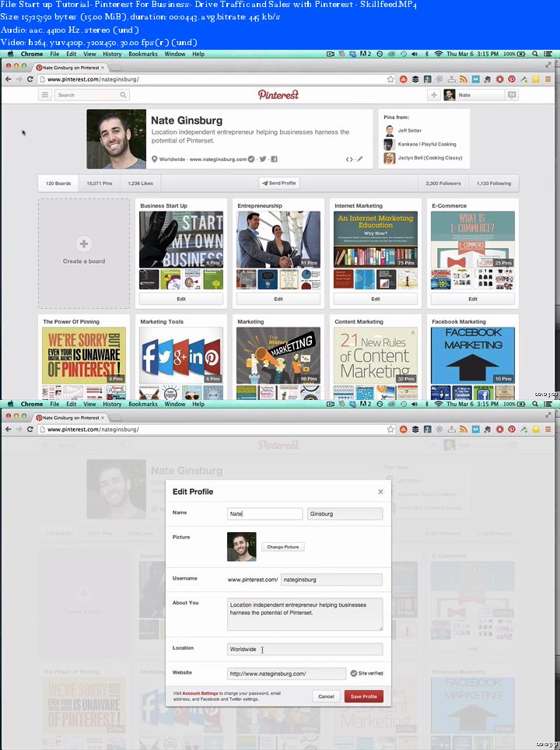The height and width of the screenshot is (750, 560).
Task: Click the profile picture inside Edit Profile dialog
Action: pyautogui.click(x=242, y=547)
